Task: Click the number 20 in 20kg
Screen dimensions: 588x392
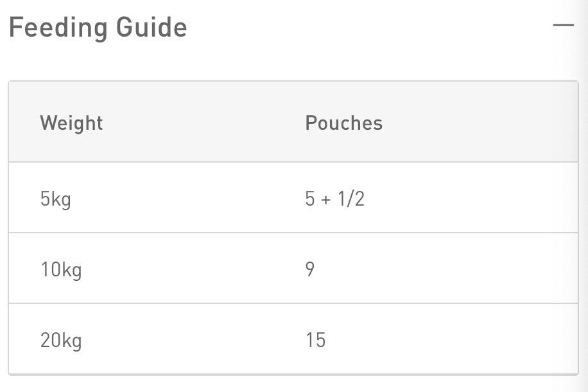Action: click(x=50, y=340)
